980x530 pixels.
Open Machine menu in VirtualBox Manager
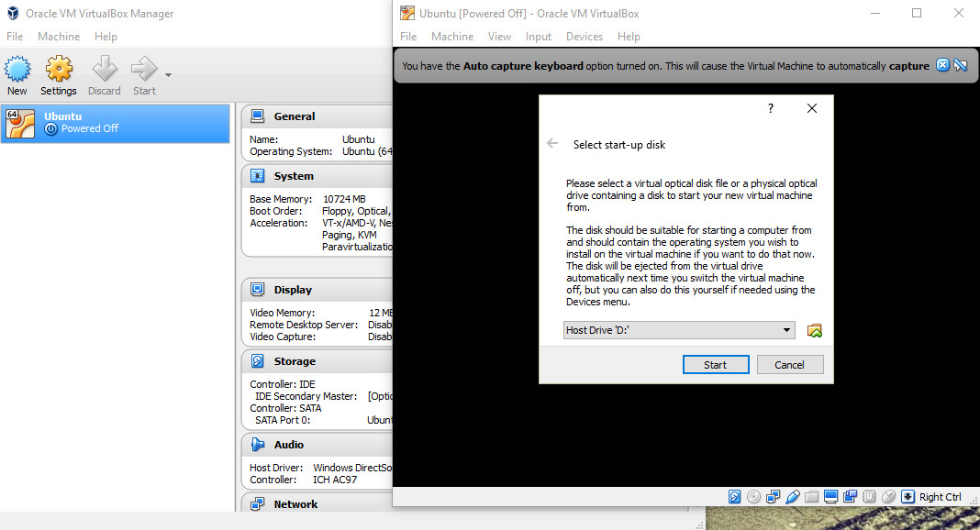tap(59, 37)
